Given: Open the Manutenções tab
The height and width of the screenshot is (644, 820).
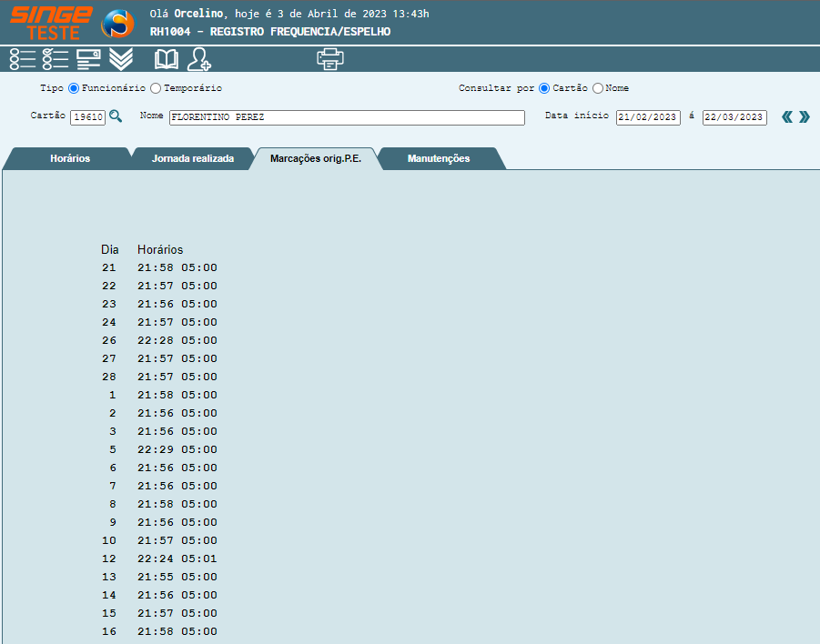Looking at the screenshot, I should tap(439, 158).
